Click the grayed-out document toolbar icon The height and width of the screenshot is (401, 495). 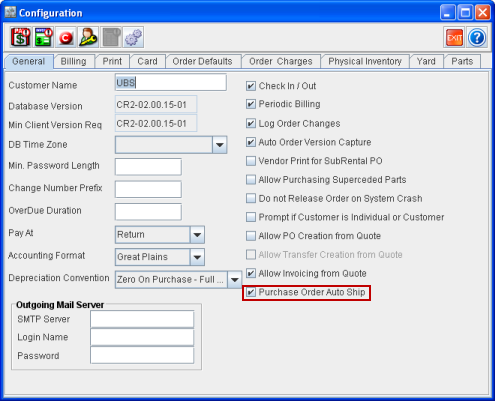click(111, 37)
